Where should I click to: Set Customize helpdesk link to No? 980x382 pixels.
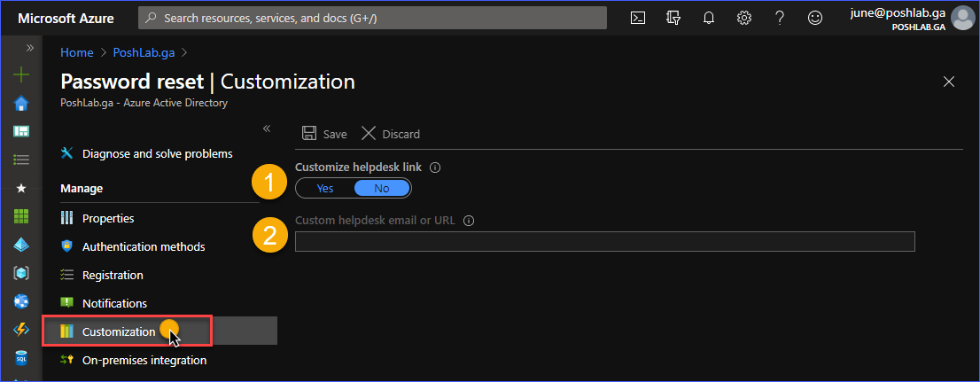tap(382, 188)
